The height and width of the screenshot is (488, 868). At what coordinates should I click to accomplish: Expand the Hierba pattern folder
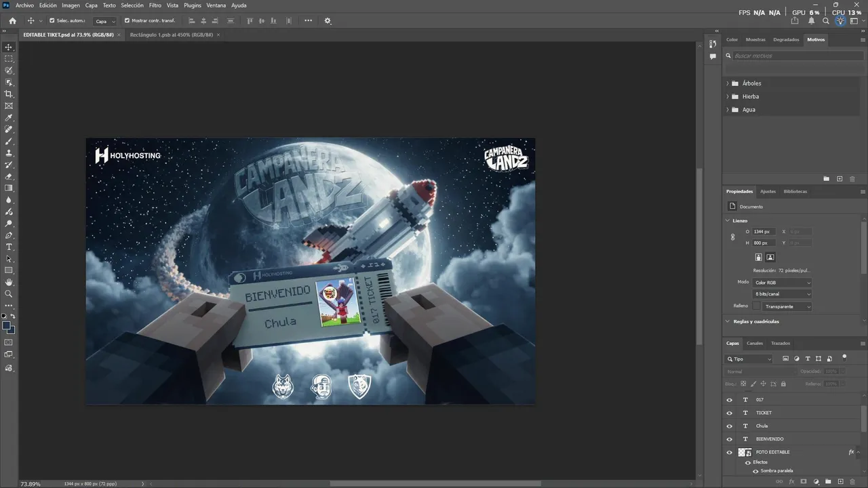click(x=728, y=96)
